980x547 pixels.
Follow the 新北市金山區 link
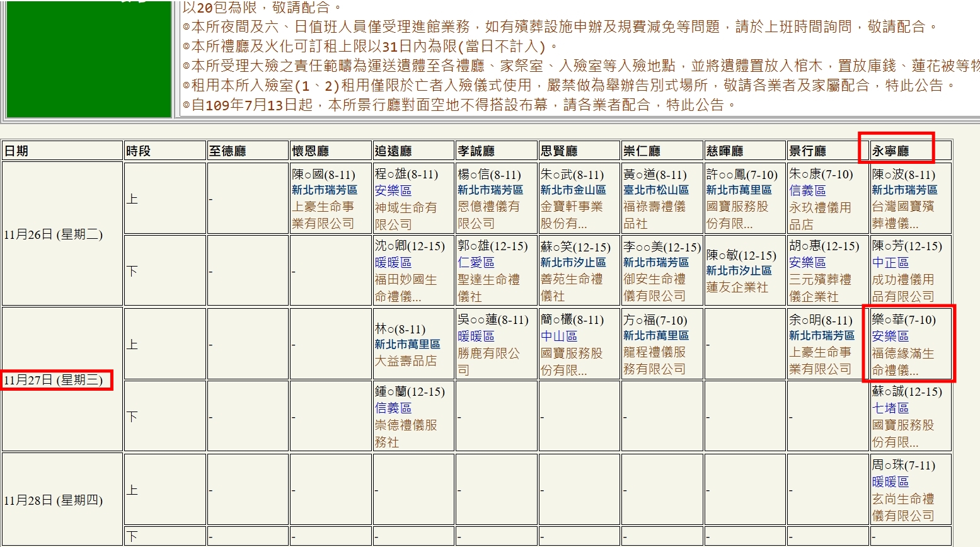(573, 190)
